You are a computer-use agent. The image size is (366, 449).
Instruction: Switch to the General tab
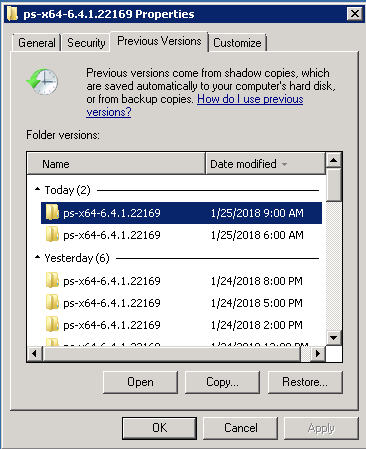[x=37, y=43]
